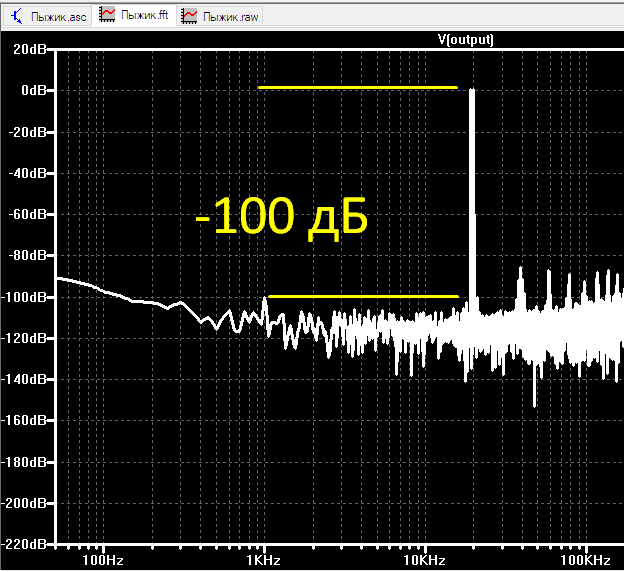The height and width of the screenshot is (572, 624).
Task: Switch to the Пыжик.asc schematic tab
Action: point(48,16)
